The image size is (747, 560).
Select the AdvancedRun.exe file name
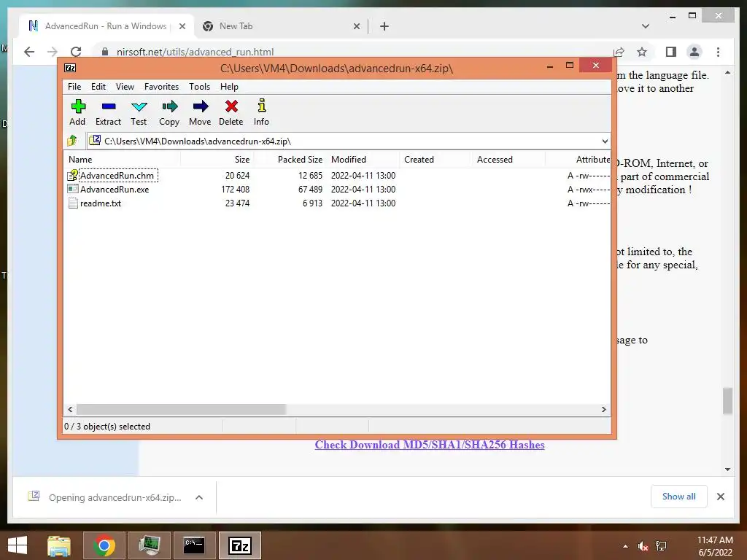115,189
